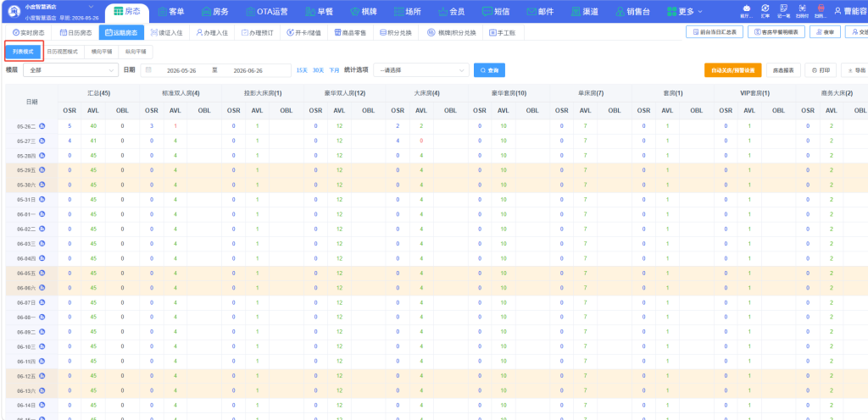Click the 豪华双人房(12) column header

pyautogui.click(x=344, y=93)
